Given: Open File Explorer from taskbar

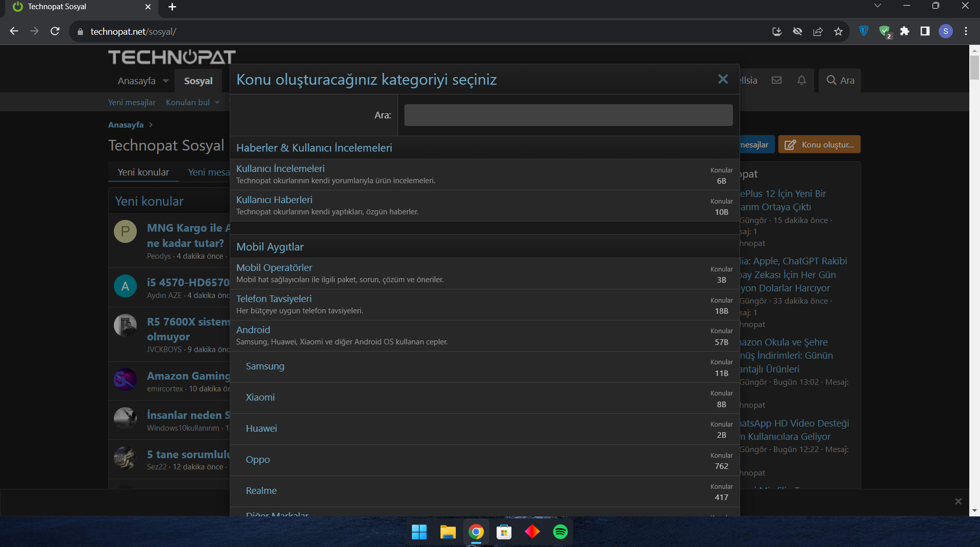Looking at the screenshot, I should point(448,532).
